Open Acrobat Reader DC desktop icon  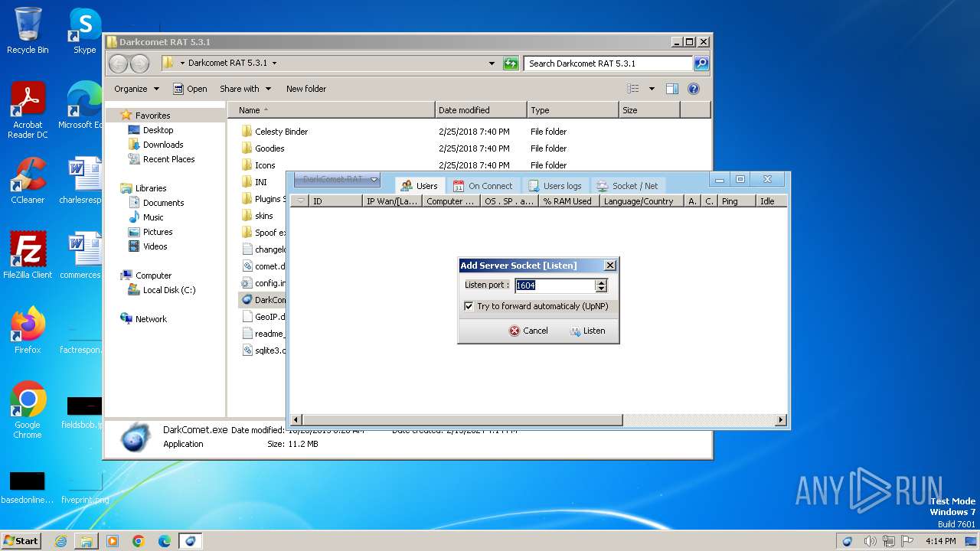coord(28,109)
